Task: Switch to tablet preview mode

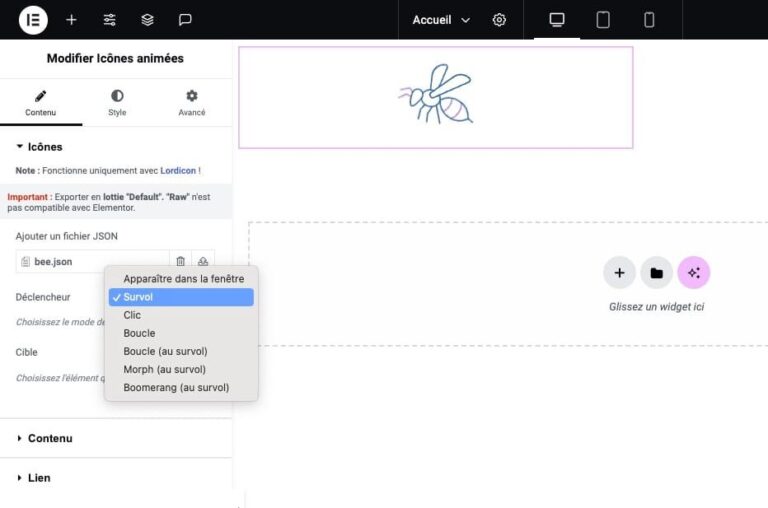Action: [603, 20]
